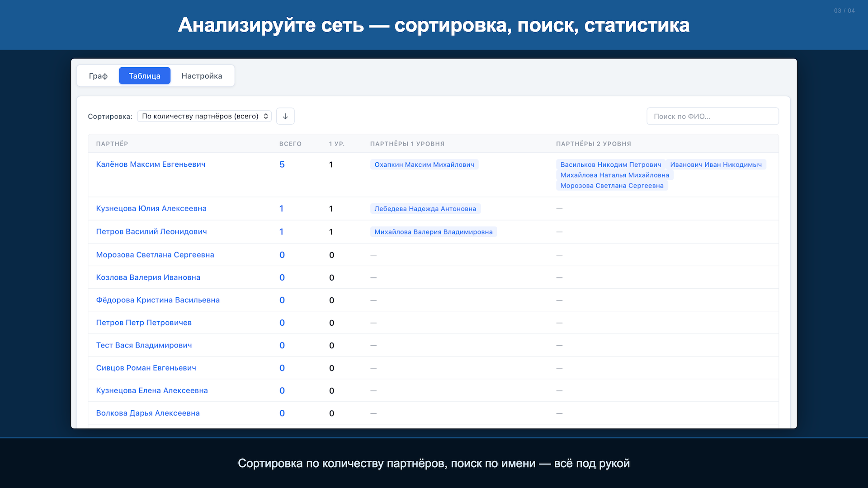Select the Таблица tab
This screenshot has width=868, height=488.
click(145, 76)
